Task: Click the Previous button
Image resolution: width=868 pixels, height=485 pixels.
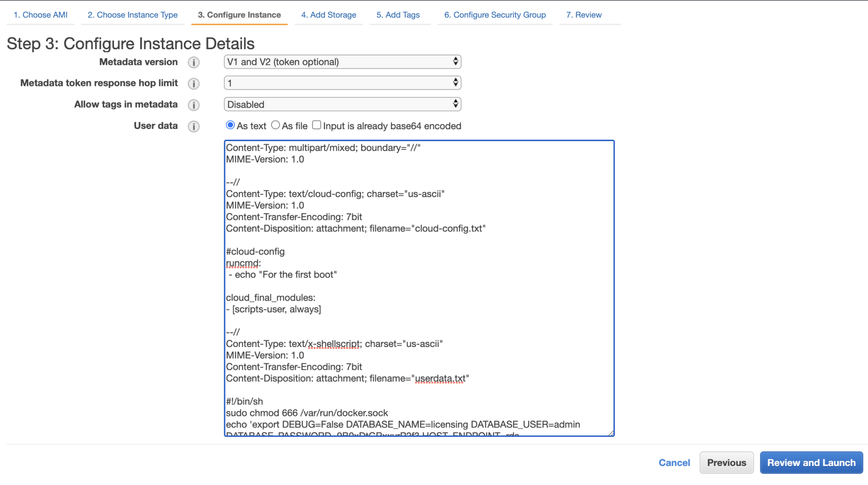Action: 726,463
